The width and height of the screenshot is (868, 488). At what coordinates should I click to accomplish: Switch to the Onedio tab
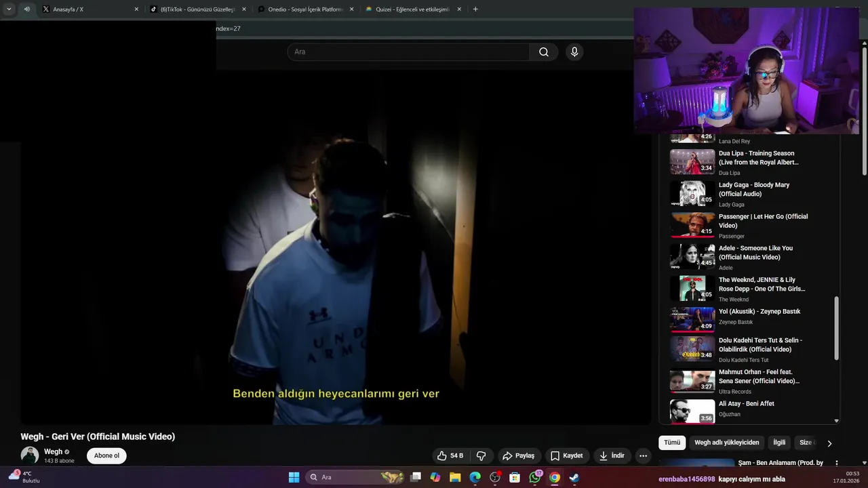(x=304, y=9)
